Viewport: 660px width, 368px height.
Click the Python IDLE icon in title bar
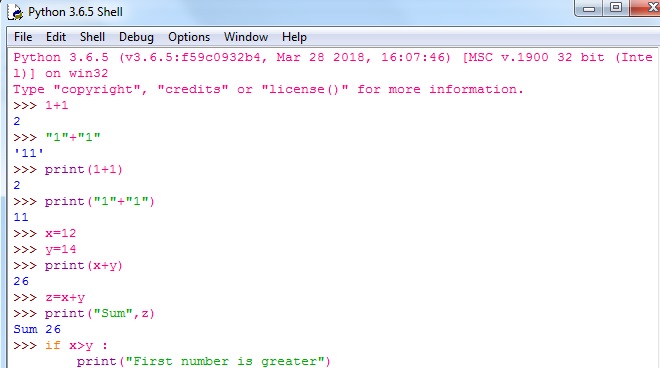15,12
